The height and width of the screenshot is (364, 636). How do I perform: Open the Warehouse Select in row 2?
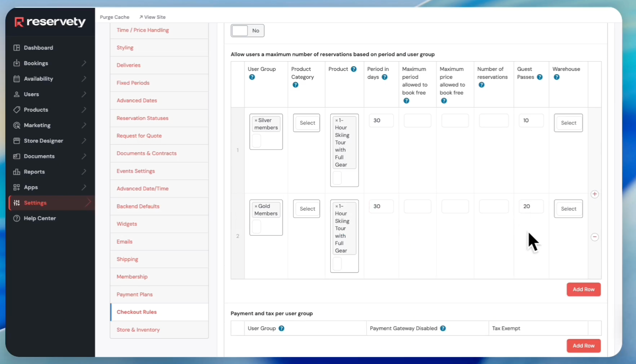[568, 209]
